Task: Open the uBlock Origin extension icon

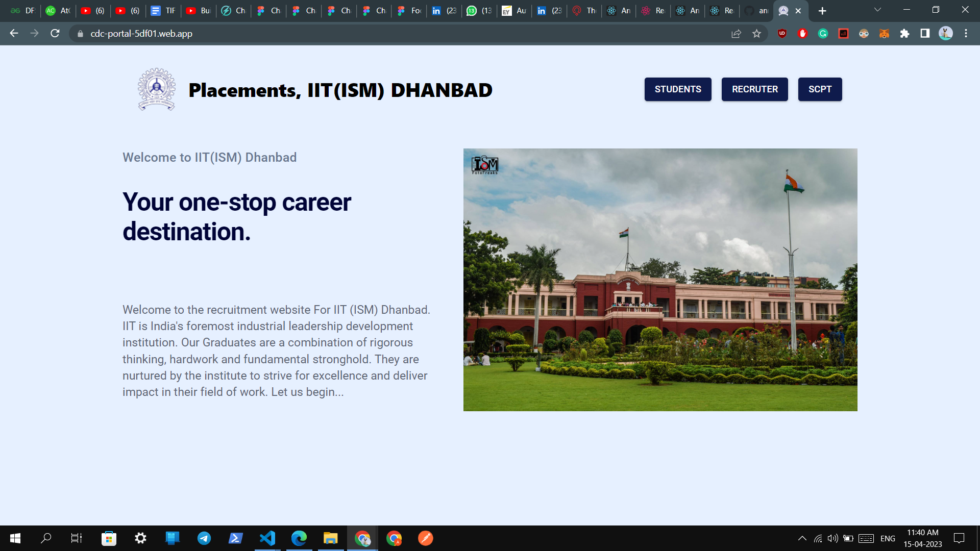Action: point(782,34)
